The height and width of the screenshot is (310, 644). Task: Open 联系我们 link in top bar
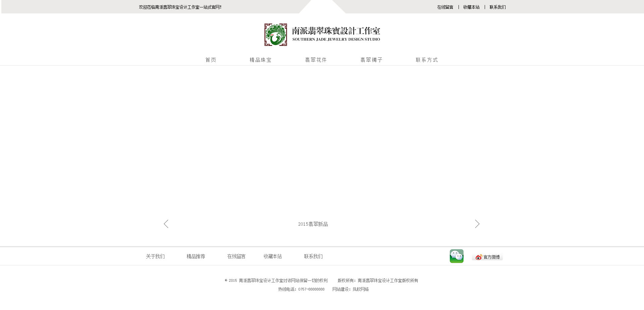[497, 7]
